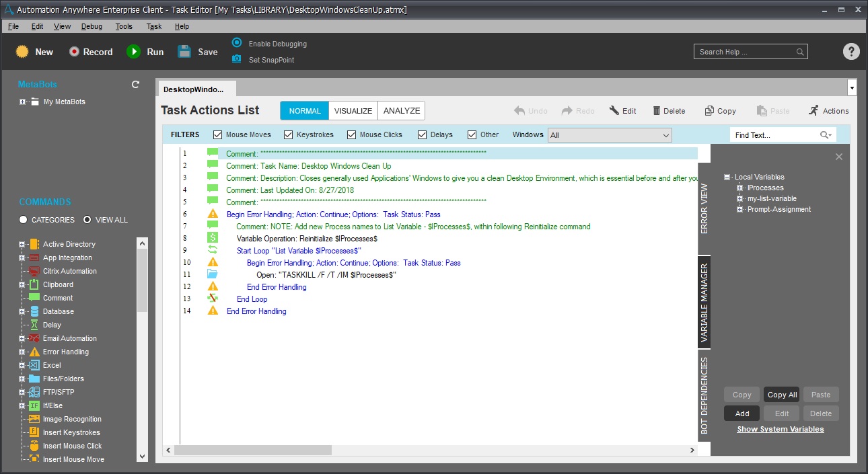Image resolution: width=868 pixels, height=474 pixels.
Task: Uncheck the Mouse Clicks filter
Action: pyautogui.click(x=352, y=134)
